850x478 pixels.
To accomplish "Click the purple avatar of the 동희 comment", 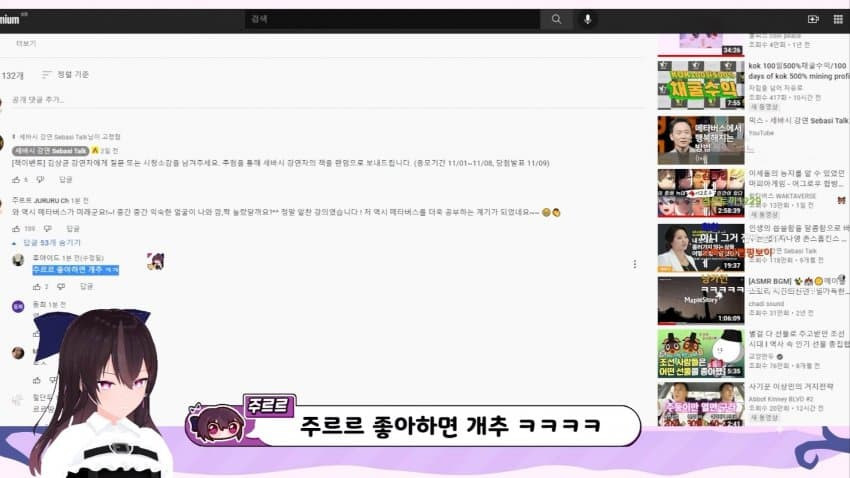I will tap(18, 307).
